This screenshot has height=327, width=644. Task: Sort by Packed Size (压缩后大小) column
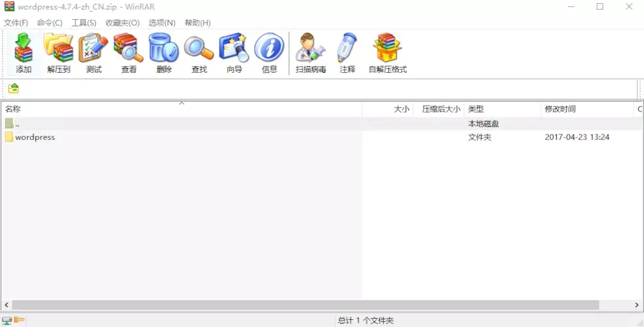tap(439, 109)
